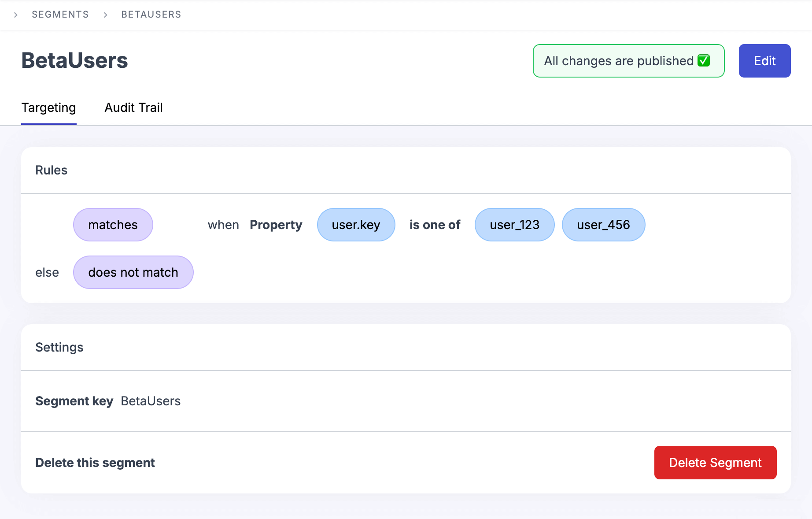Click the 'is one of' operator text
This screenshot has height=519, width=812.
click(435, 225)
